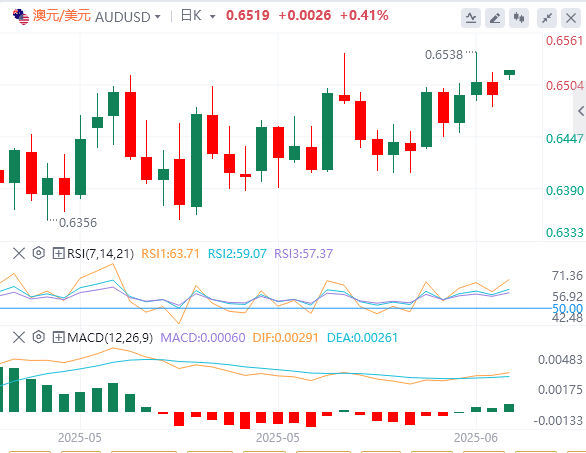Close the chart with the X icon
Screen dimensions: 586x453
571,18
